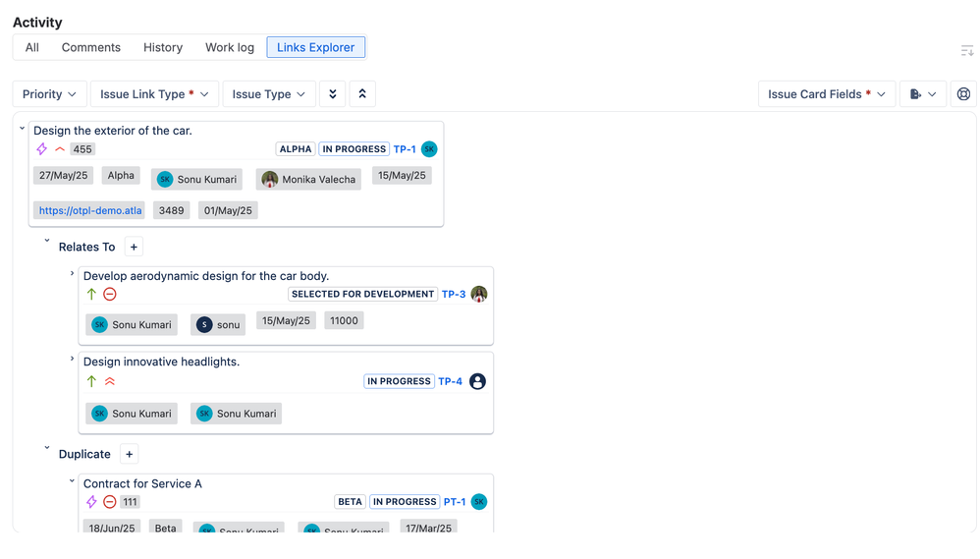Click the highest priority double-chevron on TP-4

[110, 381]
